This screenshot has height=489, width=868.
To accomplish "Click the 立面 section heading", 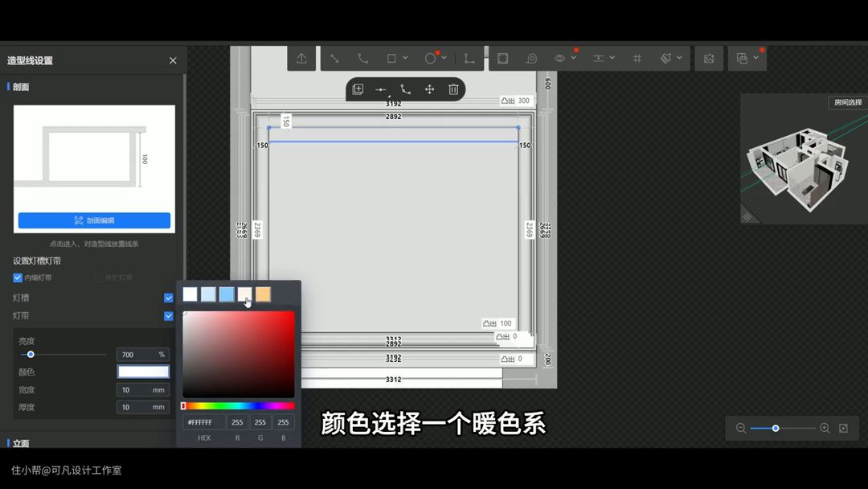I will click(x=21, y=444).
